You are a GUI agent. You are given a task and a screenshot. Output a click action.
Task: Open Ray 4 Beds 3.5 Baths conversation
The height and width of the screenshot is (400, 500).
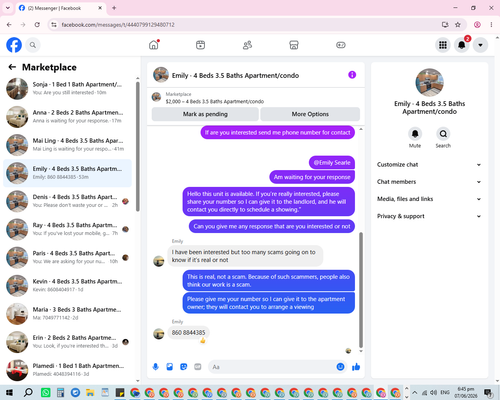(x=67, y=229)
